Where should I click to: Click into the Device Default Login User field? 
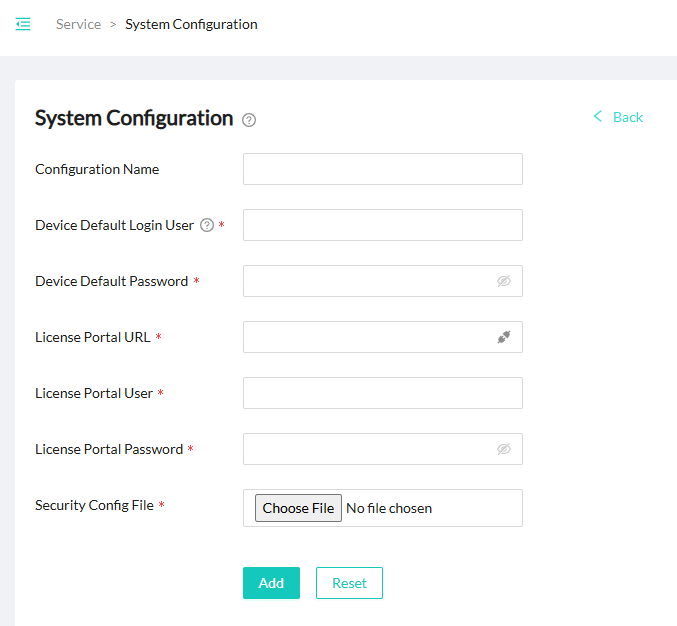click(382, 225)
